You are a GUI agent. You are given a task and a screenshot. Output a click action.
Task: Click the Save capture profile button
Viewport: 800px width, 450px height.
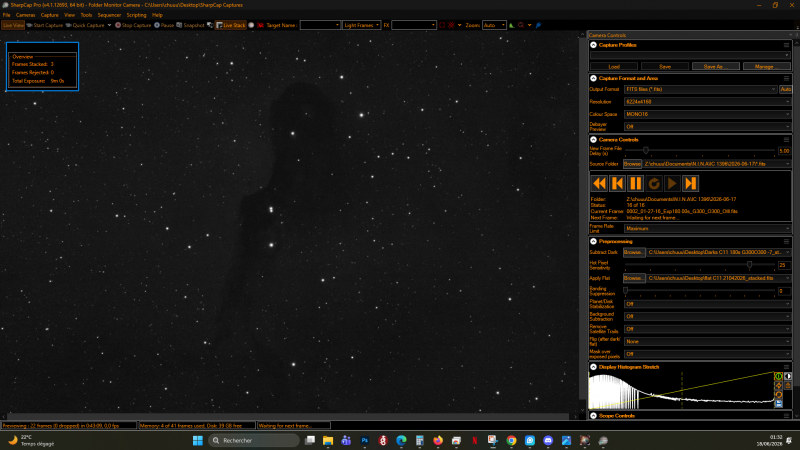click(665, 66)
